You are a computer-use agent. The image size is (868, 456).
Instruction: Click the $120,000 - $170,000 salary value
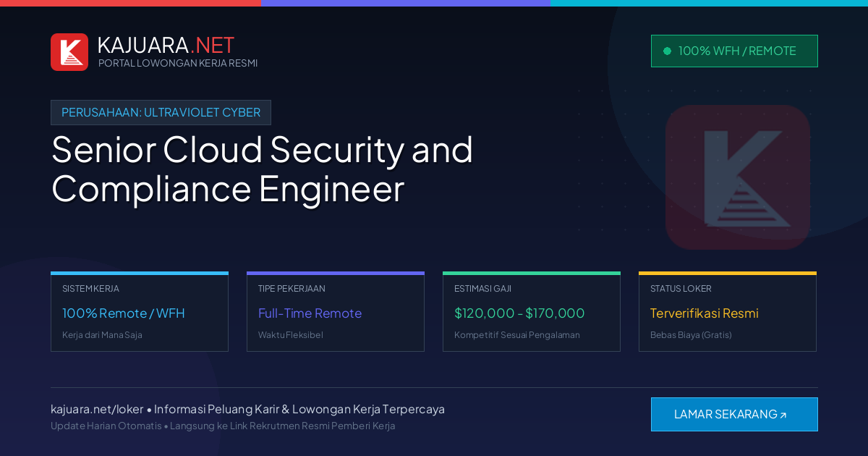point(519,313)
